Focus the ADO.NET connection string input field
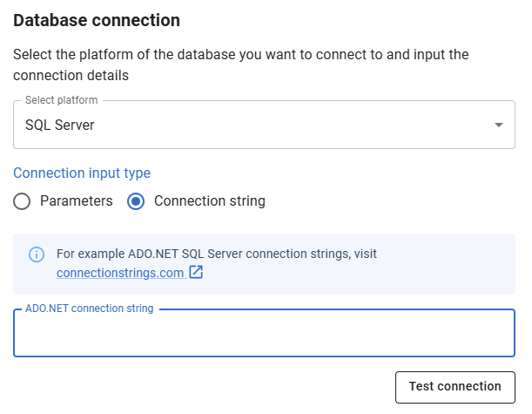This screenshot has height=414, width=532. (264, 334)
